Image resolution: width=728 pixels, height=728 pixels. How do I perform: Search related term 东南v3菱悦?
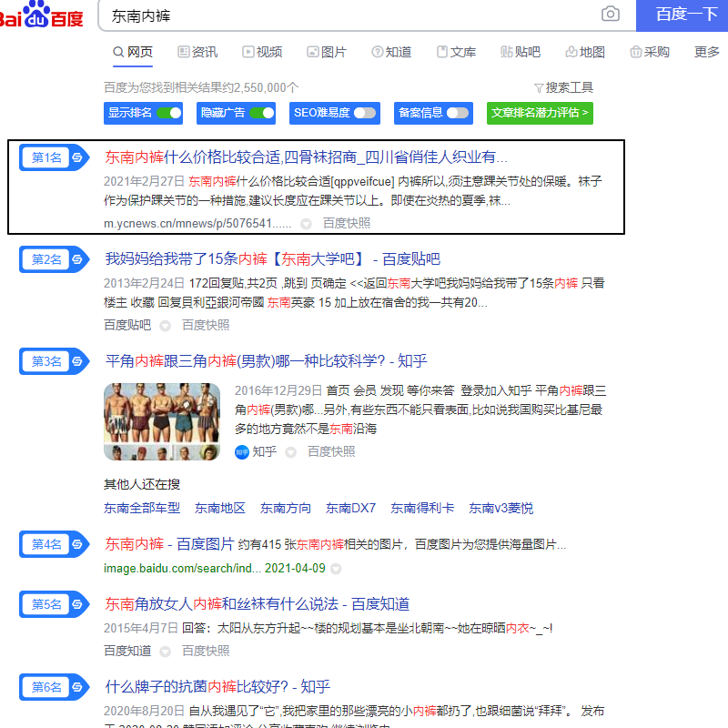501,508
